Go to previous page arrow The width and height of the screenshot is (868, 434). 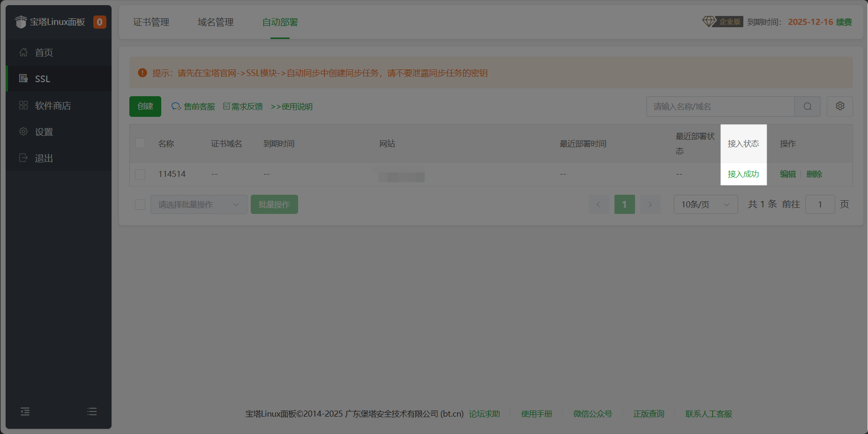[599, 205]
